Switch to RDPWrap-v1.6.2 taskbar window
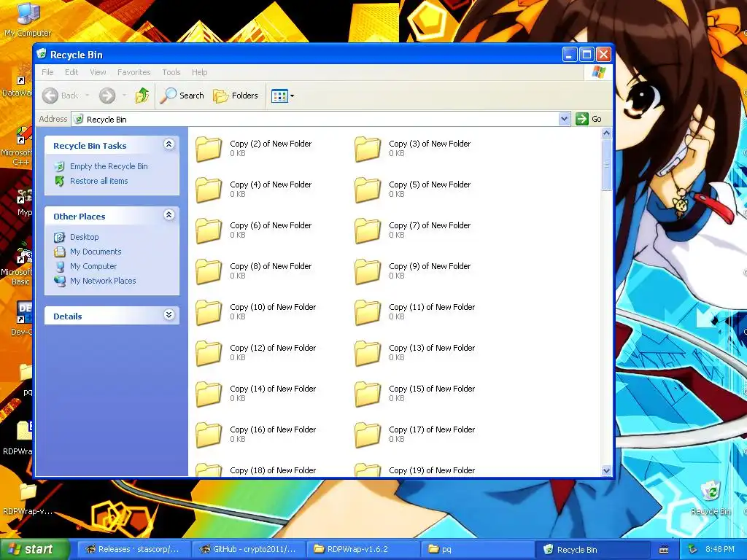 (363, 550)
